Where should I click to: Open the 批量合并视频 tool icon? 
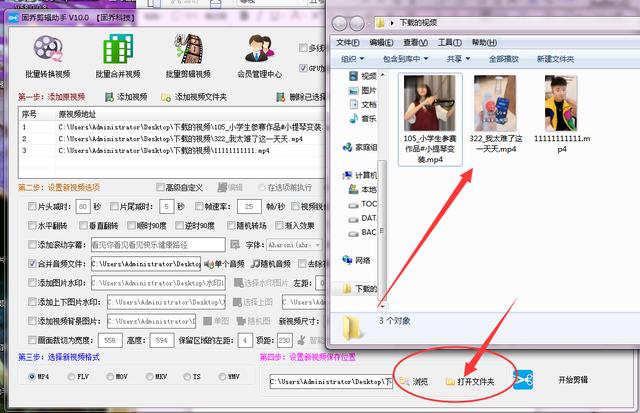click(x=118, y=49)
